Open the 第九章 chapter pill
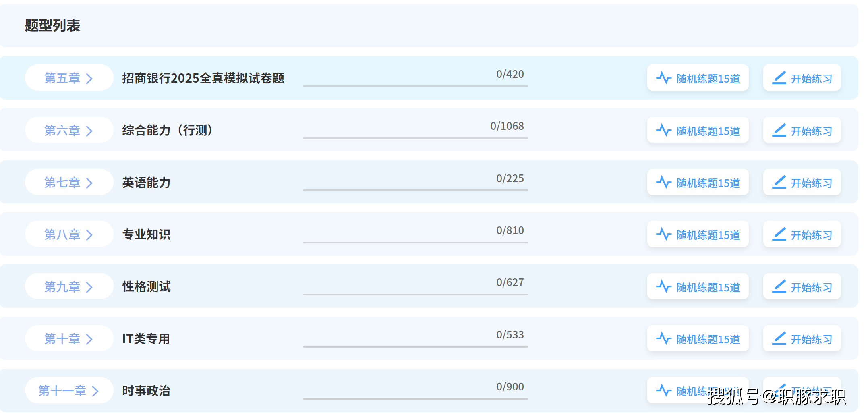This screenshot has width=868, height=415. pyautogui.click(x=69, y=286)
